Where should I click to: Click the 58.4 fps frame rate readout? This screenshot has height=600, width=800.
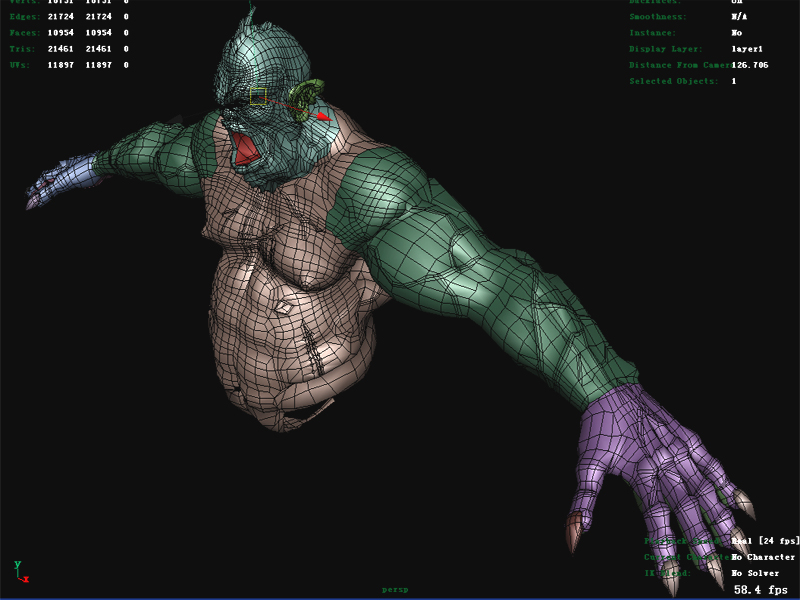761,590
